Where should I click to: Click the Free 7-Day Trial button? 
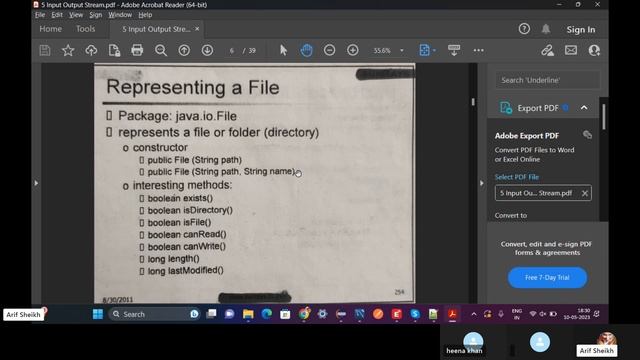[547, 278]
